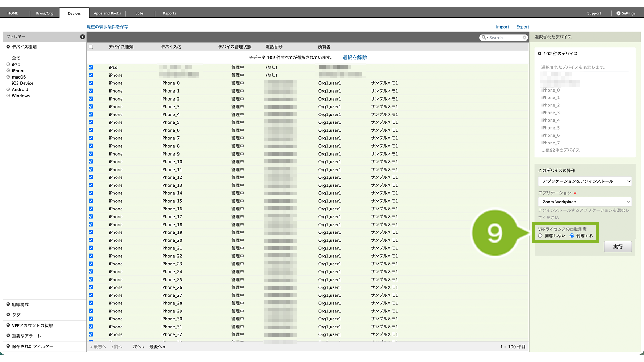Viewport: 644px width, 362px height.
Task: Go to the next page with 次へ
Action: pyautogui.click(x=138, y=347)
